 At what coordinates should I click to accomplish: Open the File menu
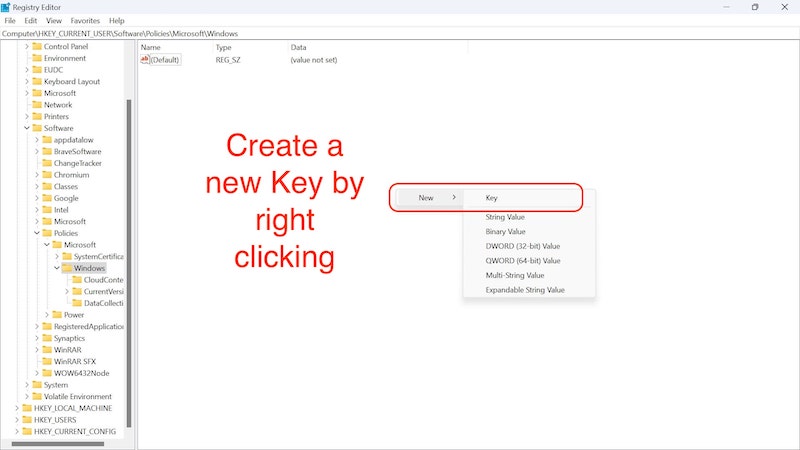(10, 21)
